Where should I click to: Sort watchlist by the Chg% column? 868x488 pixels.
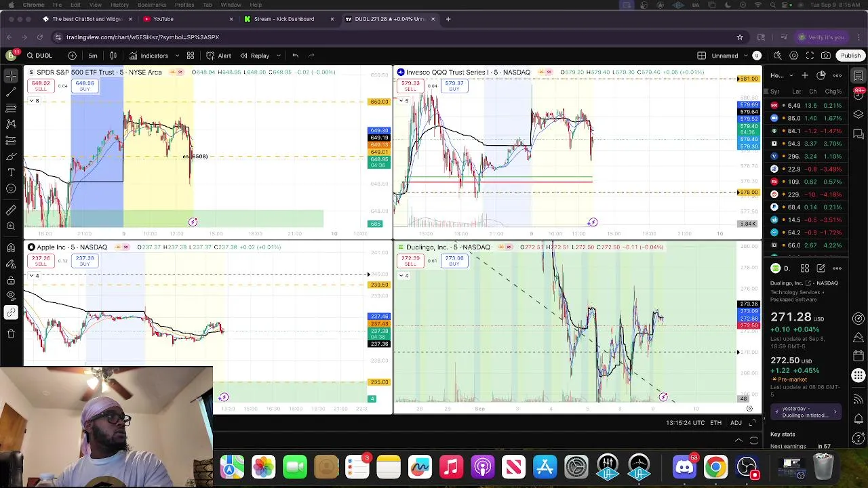[833, 91]
